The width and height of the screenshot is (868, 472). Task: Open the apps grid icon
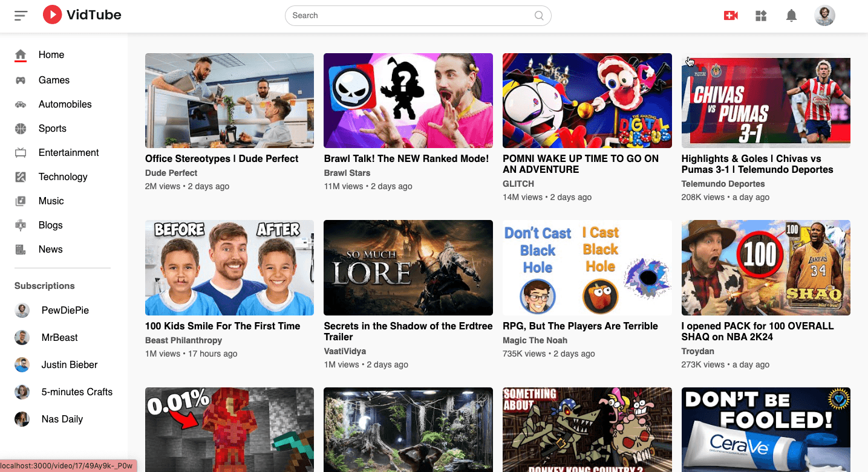tap(761, 16)
